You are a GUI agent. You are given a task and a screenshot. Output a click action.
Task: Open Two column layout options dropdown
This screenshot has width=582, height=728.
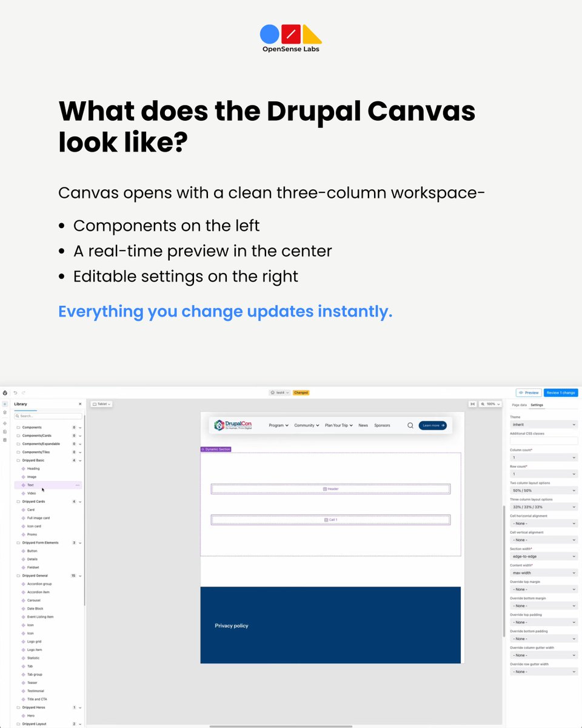coord(544,490)
